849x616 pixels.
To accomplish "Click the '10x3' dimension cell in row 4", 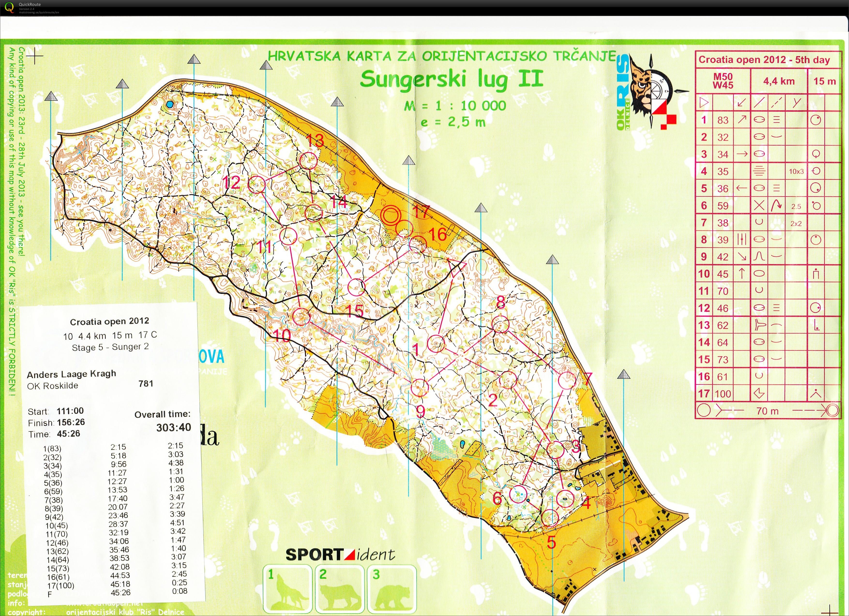I will (x=796, y=171).
